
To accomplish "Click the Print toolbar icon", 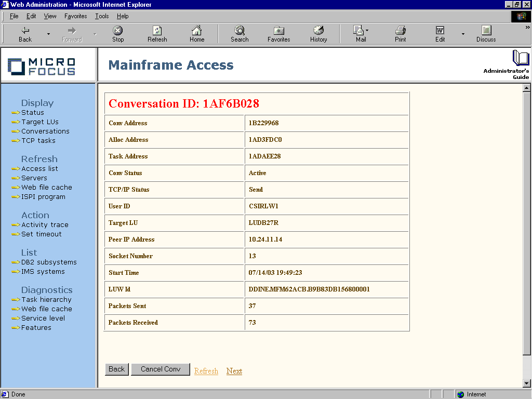I will coord(400,31).
